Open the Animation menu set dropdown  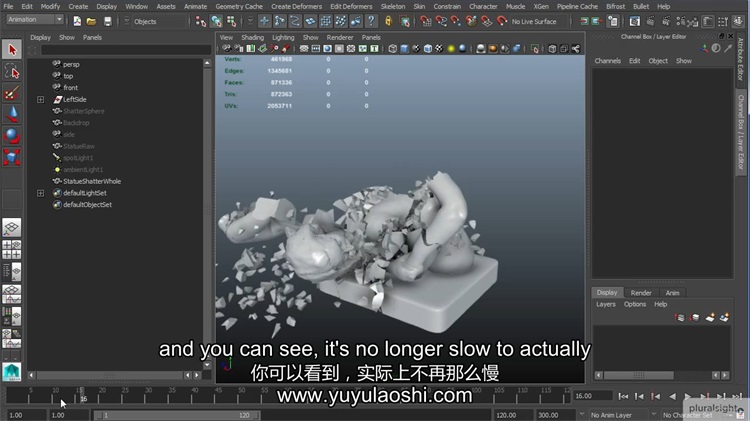tap(35, 20)
